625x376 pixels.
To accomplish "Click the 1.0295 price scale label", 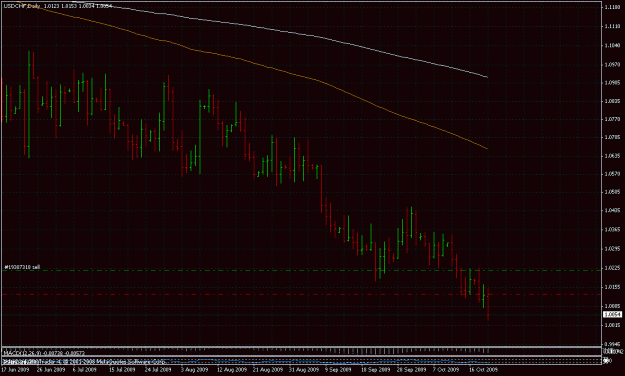I will point(613,249).
